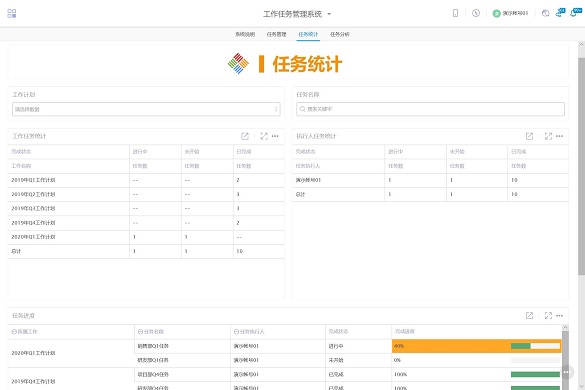Open more options for 执行人任务统计 panel

559,136
